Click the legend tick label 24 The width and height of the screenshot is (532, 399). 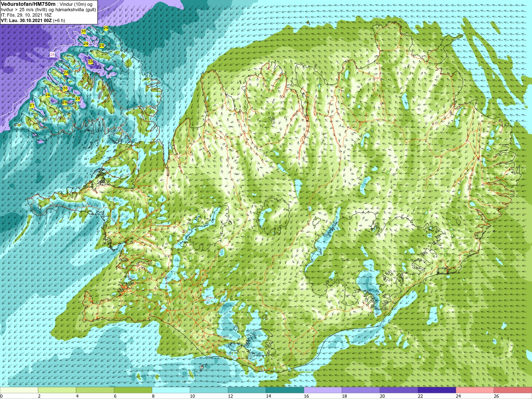point(458,397)
